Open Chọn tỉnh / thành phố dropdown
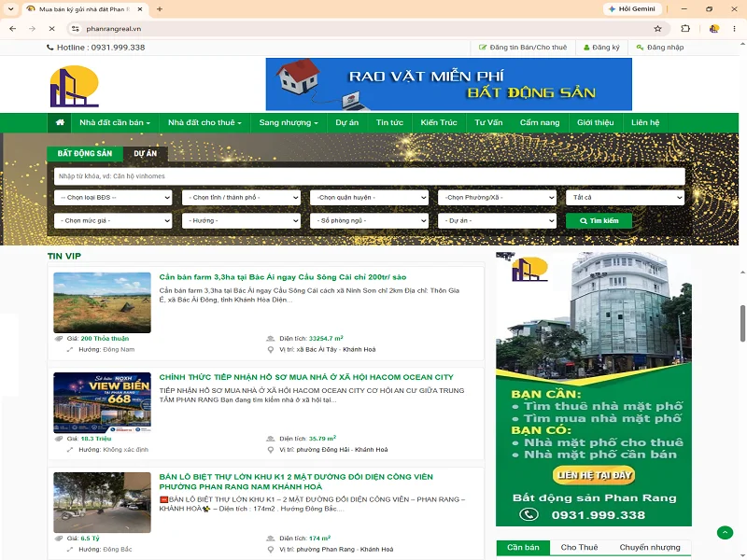The width and height of the screenshot is (747, 560). [x=241, y=197]
